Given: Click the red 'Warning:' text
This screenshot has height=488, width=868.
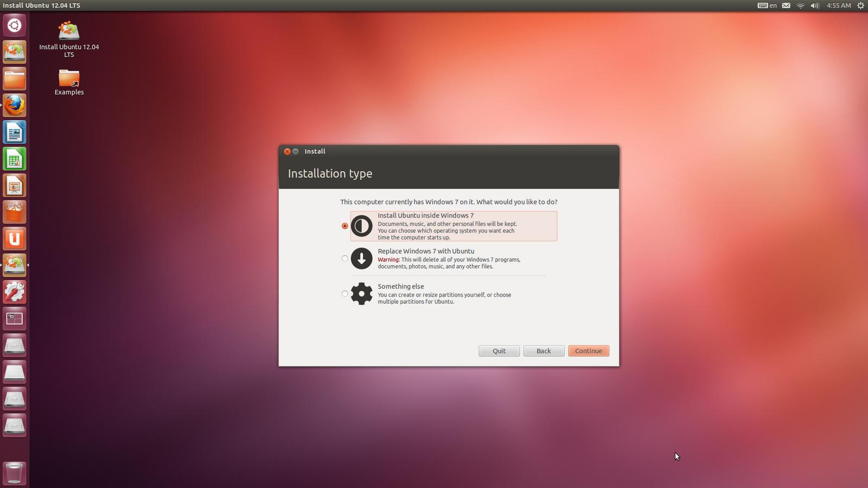Looking at the screenshot, I should click(389, 260).
